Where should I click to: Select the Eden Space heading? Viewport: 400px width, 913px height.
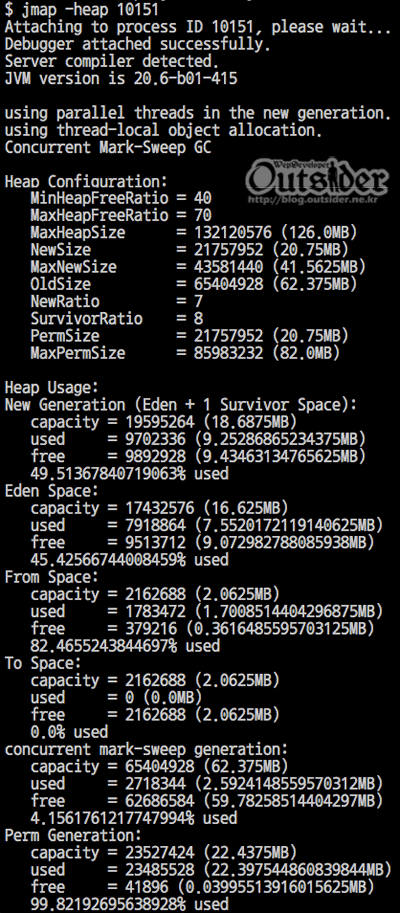52,491
